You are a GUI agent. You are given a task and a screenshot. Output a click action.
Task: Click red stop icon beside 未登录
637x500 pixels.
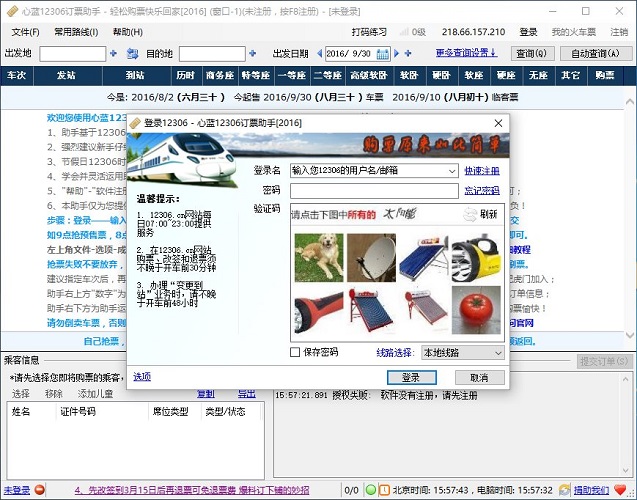click(x=39, y=490)
